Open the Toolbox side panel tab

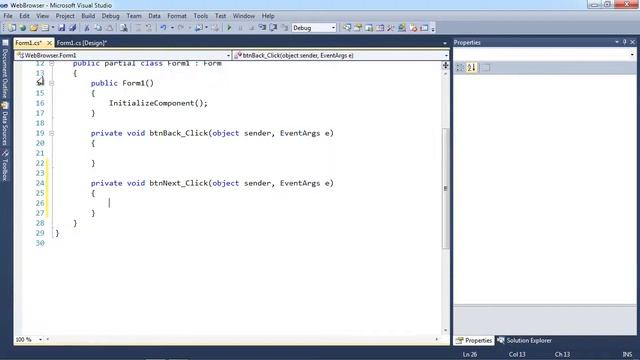[5, 165]
